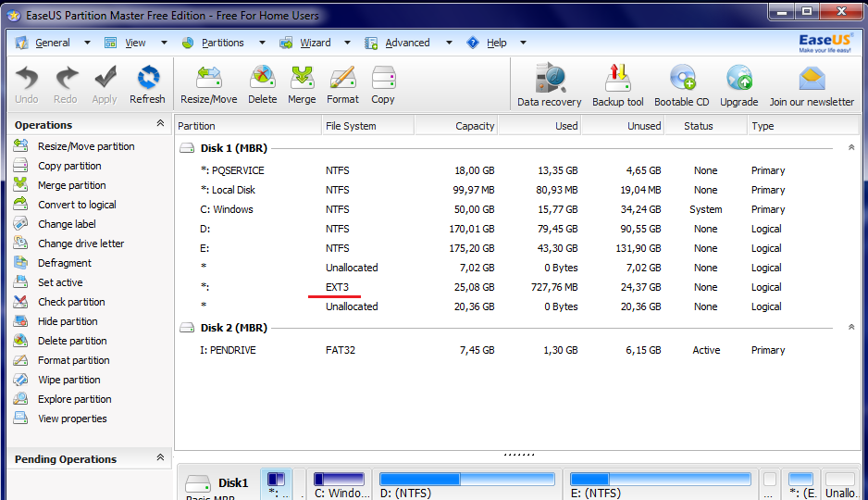Screen dimensions: 868x500
Task: Select the D: (NTFS) block in disk map
Action: (467, 484)
